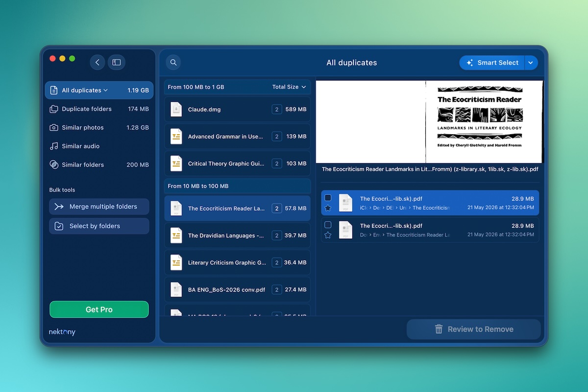Click the Select by folders checkmark icon
The width and height of the screenshot is (588, 392).
[x=59, y=226]
